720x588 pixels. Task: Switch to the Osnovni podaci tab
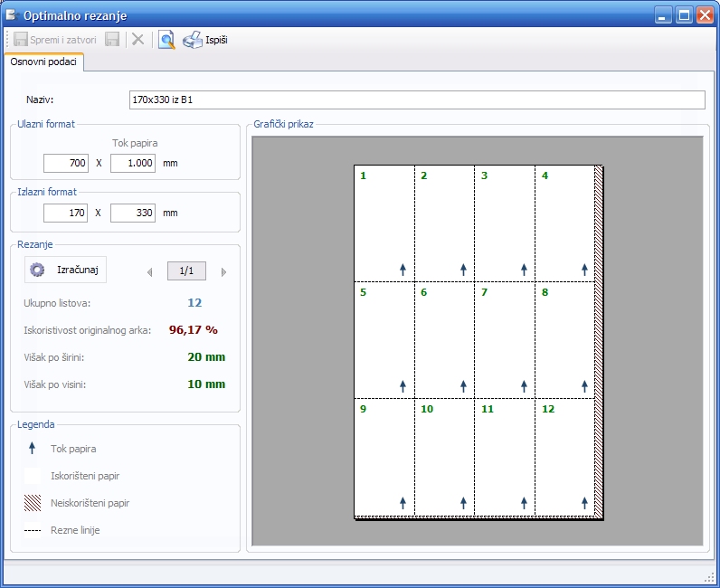click(43, 62)
